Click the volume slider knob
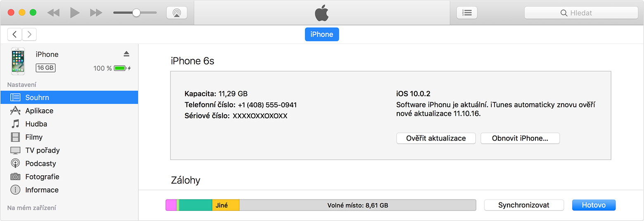Image resolution: width=644 pixels, height=221 pixels. (136, 13)
